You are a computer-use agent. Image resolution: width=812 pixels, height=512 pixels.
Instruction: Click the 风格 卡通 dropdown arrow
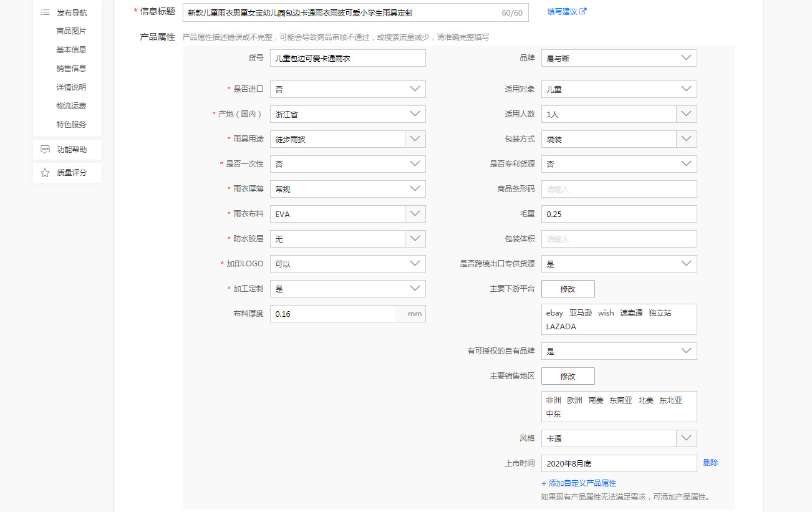(687, 438)
